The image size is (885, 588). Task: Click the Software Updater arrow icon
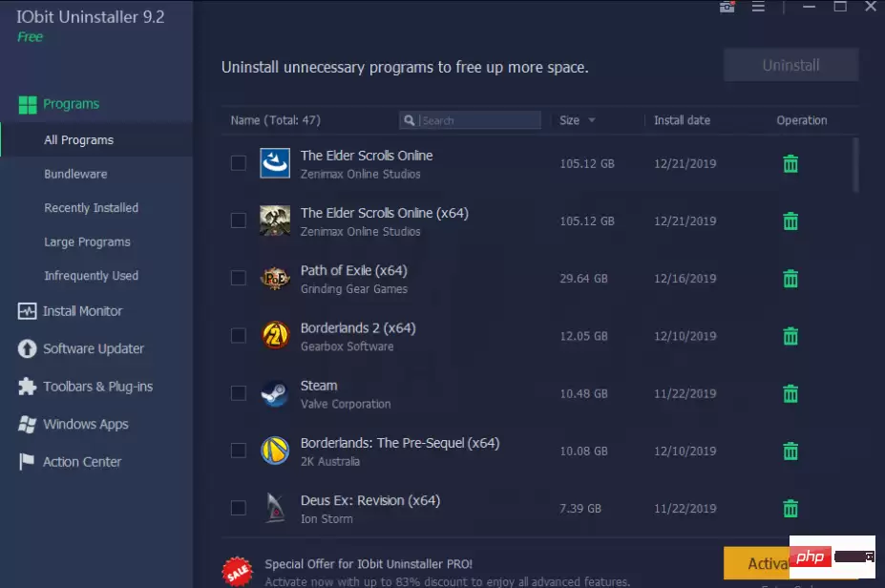(x=27, y=348)
